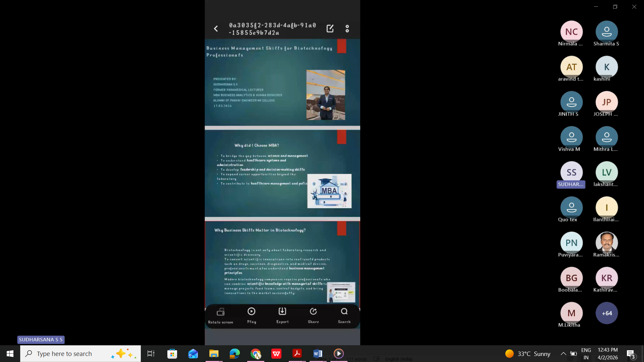The height and width of the screenshot is (362, 644).
Task: Open WPS Office from the taskbar
Action: tap(276, 354)
